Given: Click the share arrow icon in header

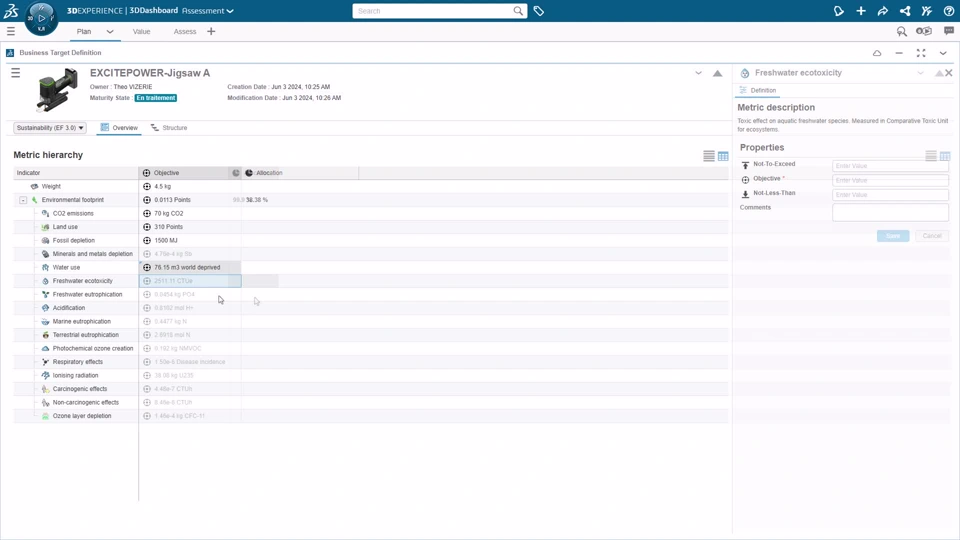Looking at the screenshot, I should 883,11.
